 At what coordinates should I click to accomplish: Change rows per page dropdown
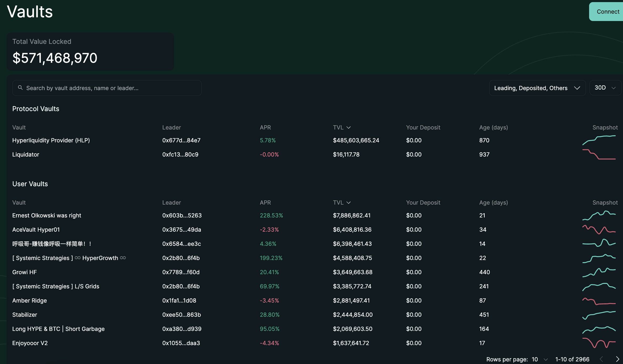pyautogui.click(x=539, y=359)
